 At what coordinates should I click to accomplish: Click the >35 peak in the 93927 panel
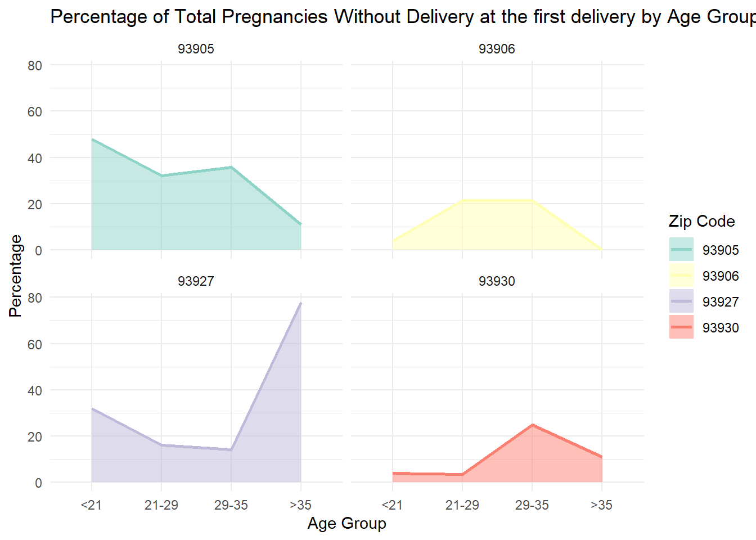coord(301,303)
